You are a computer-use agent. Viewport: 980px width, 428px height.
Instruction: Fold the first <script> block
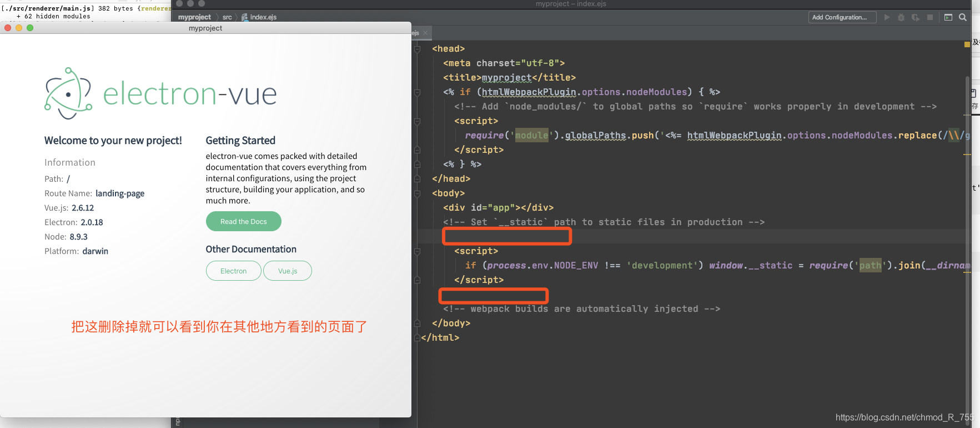pyautogui.click(x=417, y=121)
